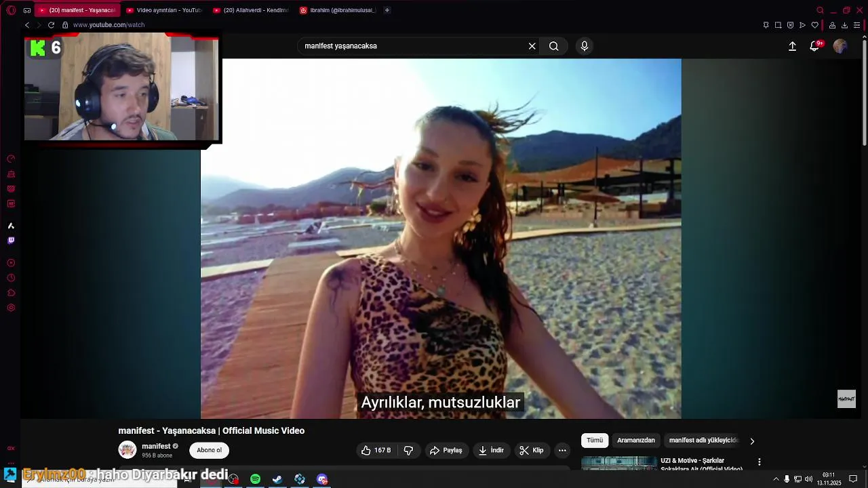Open UZI & Motive - Şarkılar title
Viewport: 868px width, 488px height.
coord(701,464)
